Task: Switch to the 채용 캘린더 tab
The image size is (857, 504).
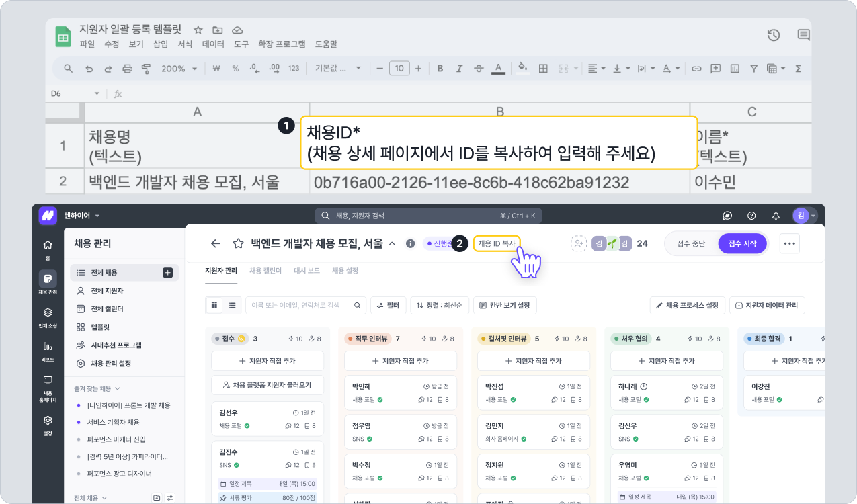Action: click(x=266, y=271)
